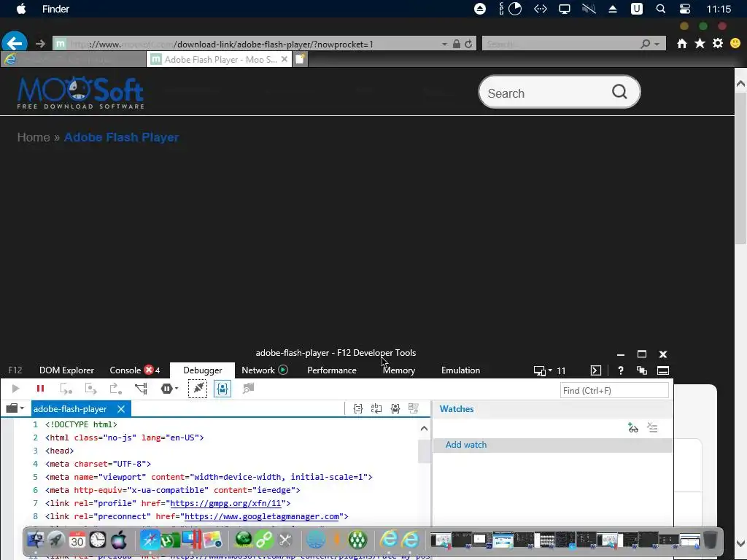The width and height of the screenshot is (747, 560).
Task: Open the Memory tab
Action: click(x=399, y=370)
